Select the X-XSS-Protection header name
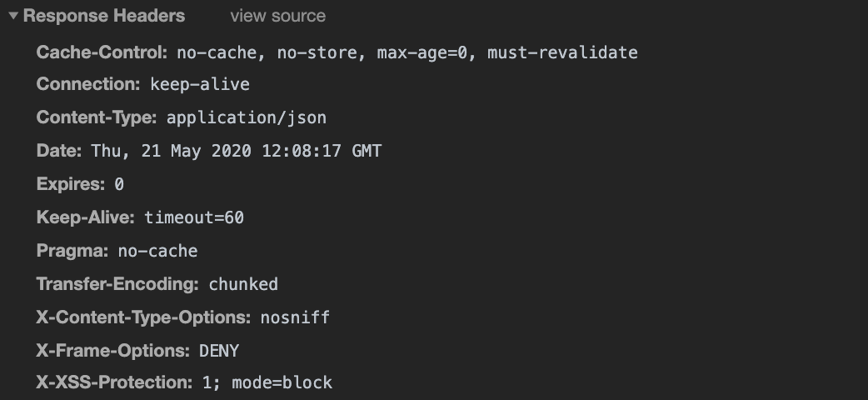The image size is (868, 400). pos(114,382)
